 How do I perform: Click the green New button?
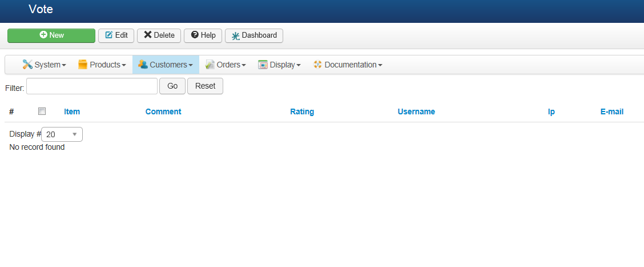51,35
